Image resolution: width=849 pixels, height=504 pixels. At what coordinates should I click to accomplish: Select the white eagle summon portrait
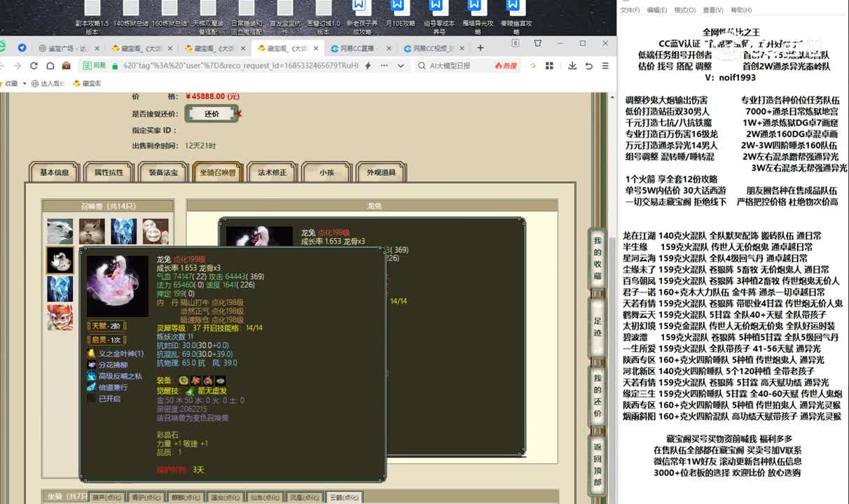tap(60, 231)
